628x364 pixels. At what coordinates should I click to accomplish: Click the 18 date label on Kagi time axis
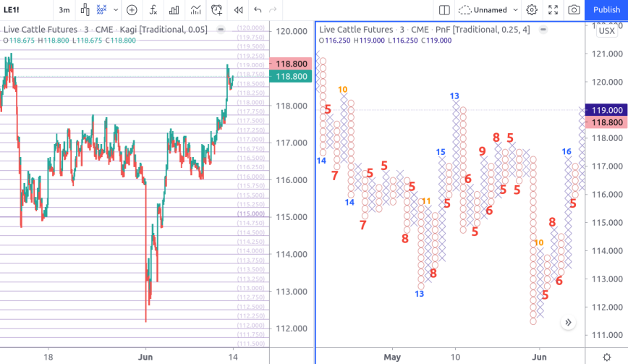pyautogui.click(x=48, y=357)
